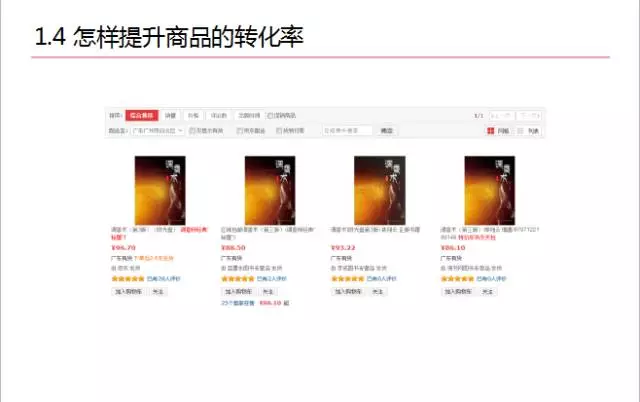Click star rating of ¥93.22 book
The image size is (640, 402).
pos(348,279)
